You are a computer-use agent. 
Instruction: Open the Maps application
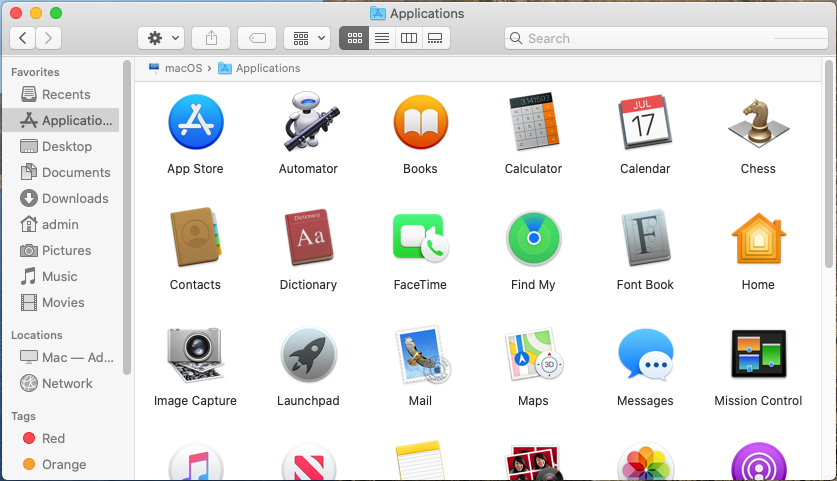(x=533, y=355)
